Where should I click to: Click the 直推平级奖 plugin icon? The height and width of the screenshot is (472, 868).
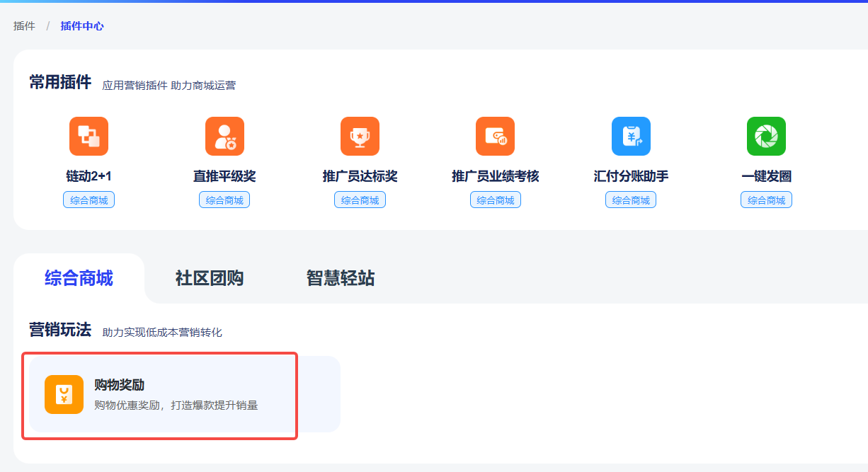point(224,136)
